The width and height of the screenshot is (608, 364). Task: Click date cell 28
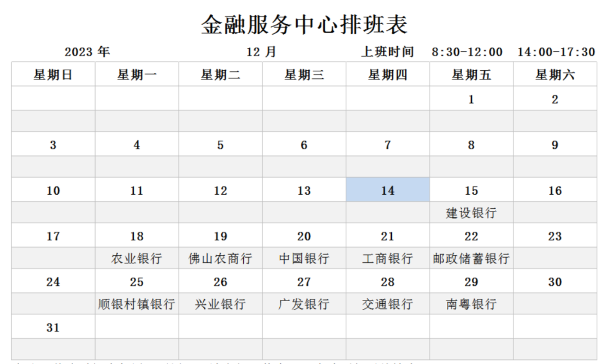click(x=388, y=281)
